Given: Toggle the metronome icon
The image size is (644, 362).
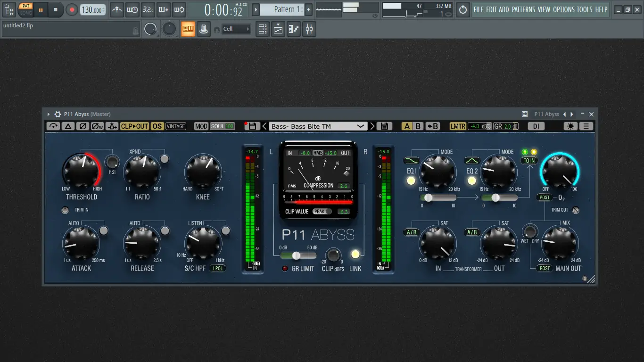Looking at the screenshot, I should (117, 9).
